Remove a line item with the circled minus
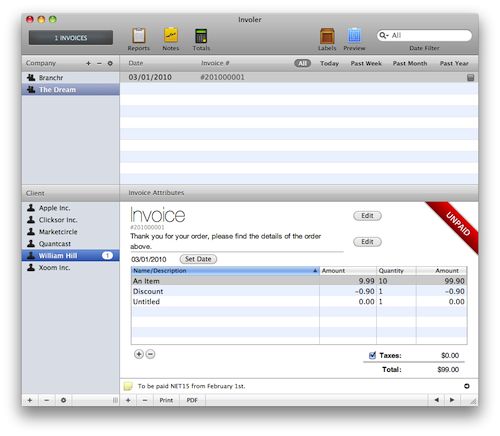This screenshot has height=436, width=500. (151, 354)
